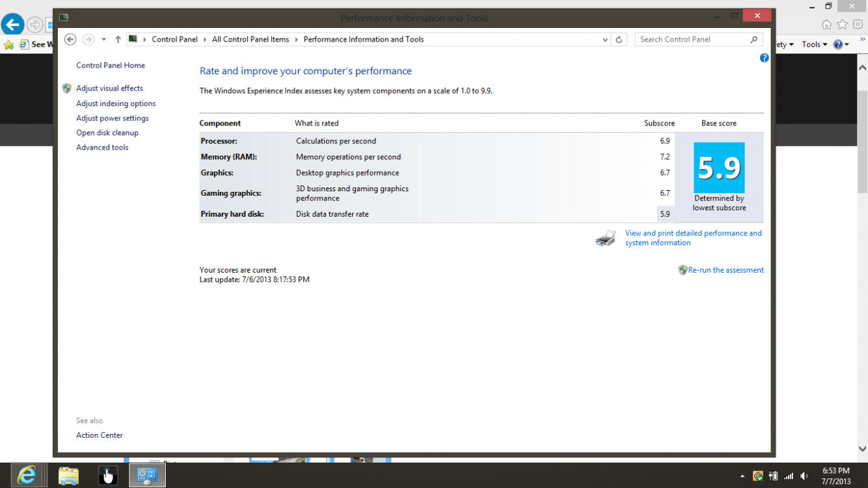Click the forward arrow in Control Panel
868x488 pixels.
(88, 39)
